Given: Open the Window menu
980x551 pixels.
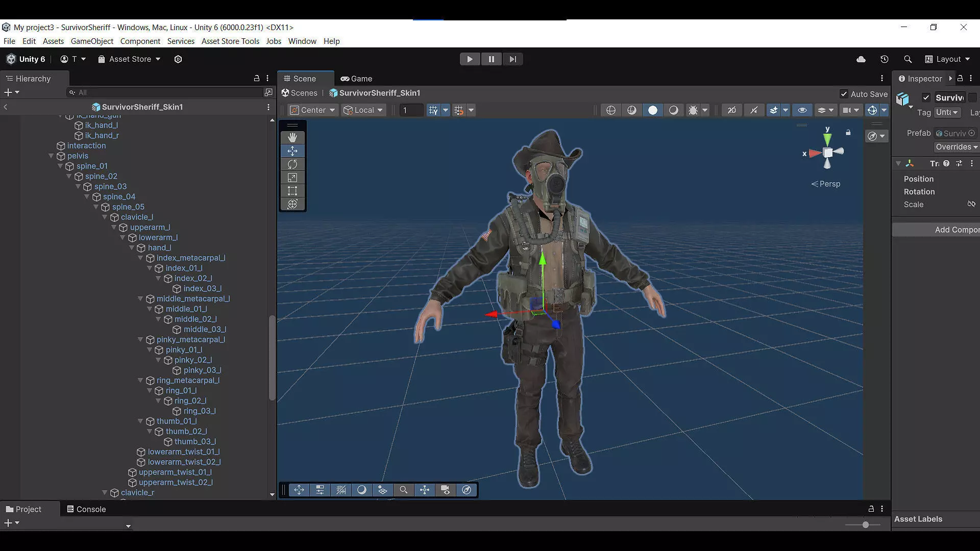Looking at the screenshot, I should point(302,41).
